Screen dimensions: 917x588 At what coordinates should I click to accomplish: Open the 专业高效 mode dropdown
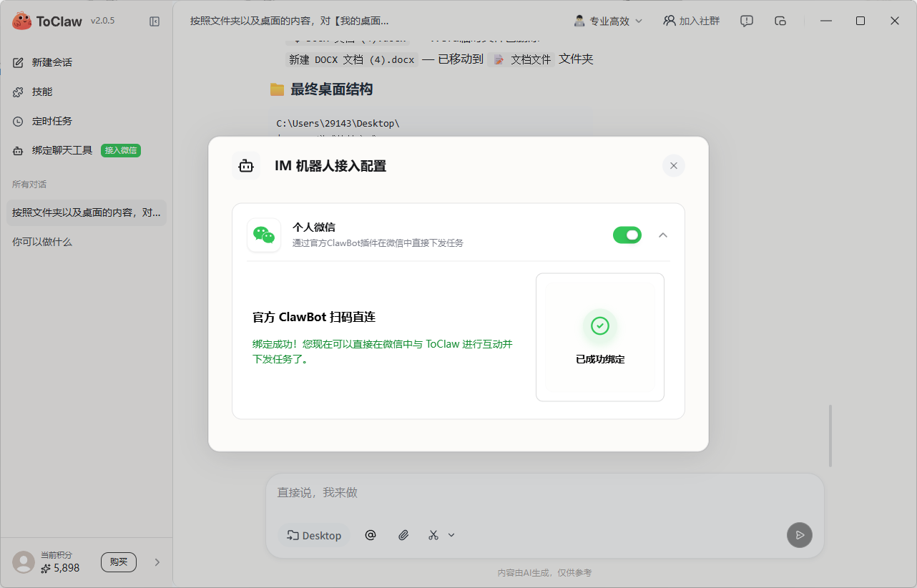tap(607, 21)
